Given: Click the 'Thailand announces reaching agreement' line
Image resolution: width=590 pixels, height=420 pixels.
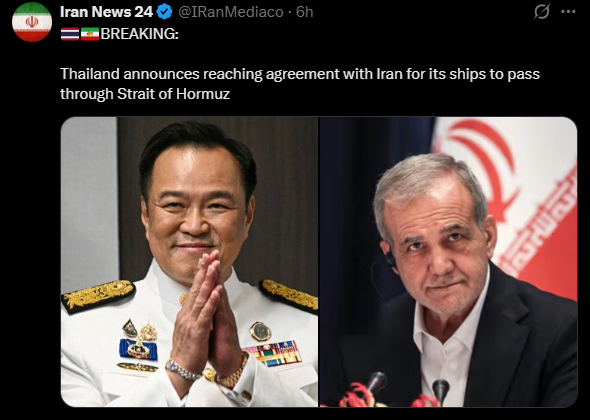Looking at the screenshot, I should (x=300, y=74).
